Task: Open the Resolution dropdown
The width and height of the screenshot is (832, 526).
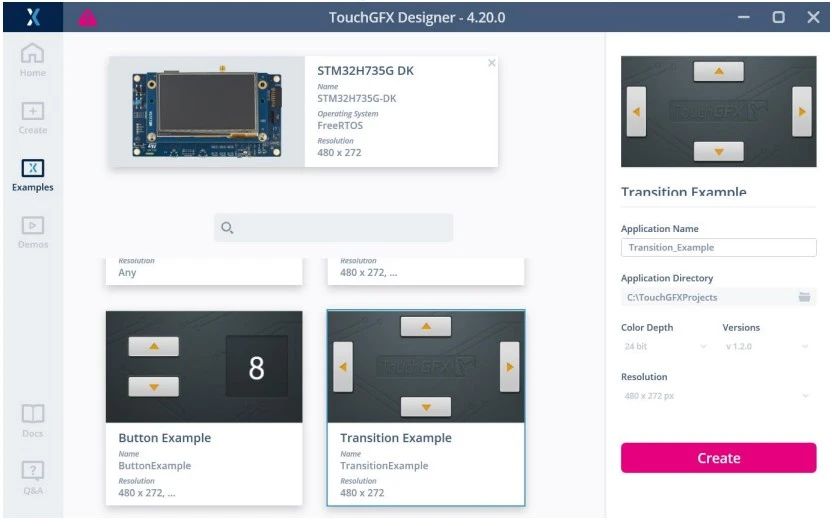Action: point(716,396)
